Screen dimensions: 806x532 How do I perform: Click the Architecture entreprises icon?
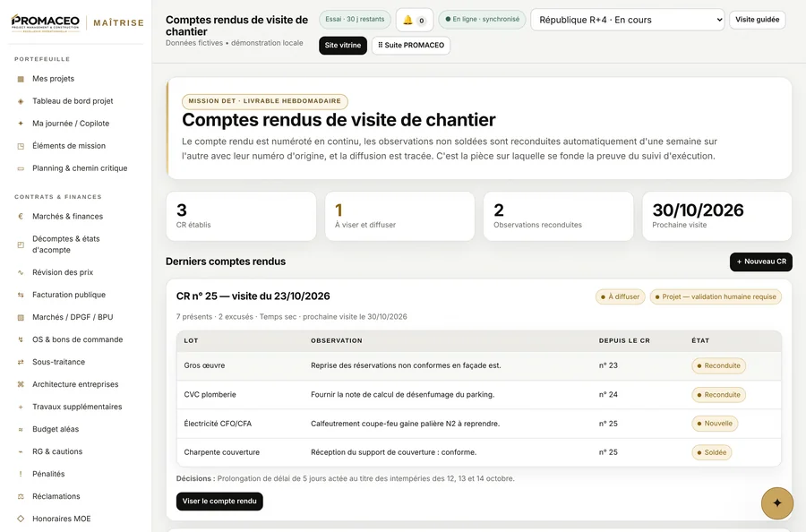(x=21, y=384)
